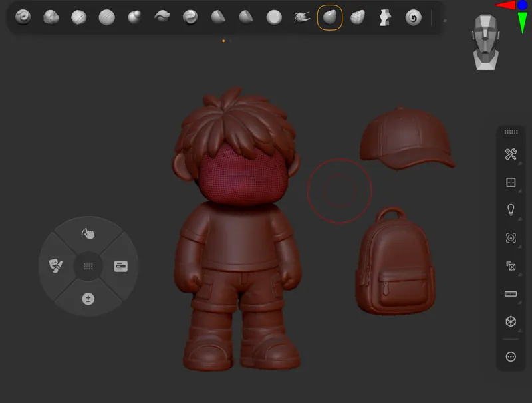Tap the mask and brush icon in radial menu

56,265
